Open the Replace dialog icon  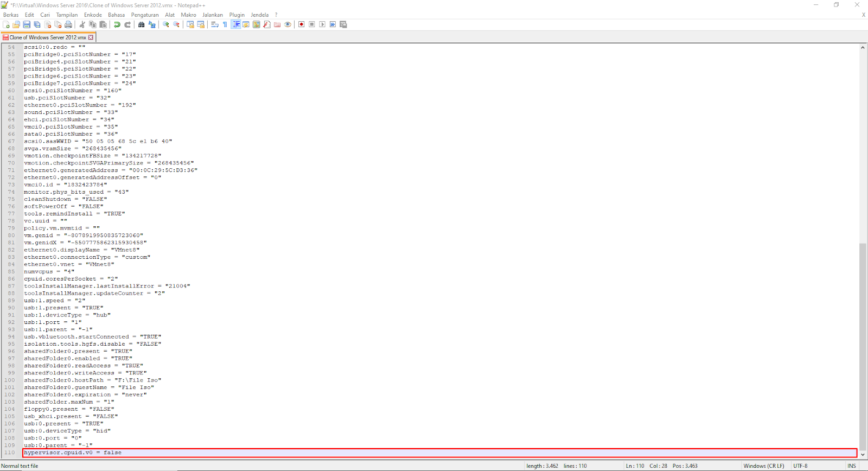152,24
